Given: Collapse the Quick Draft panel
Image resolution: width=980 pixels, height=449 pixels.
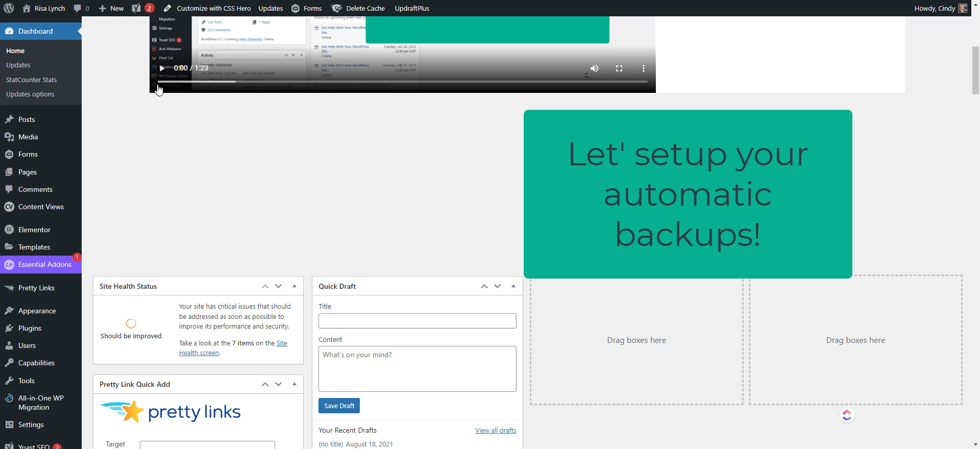Looking at the screenshot, I should coord(513,286).
